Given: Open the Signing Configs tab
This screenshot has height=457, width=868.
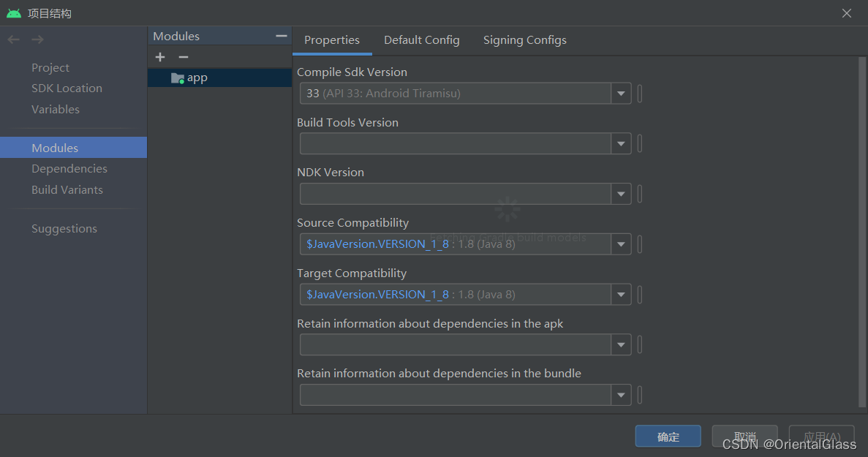Looking at the screenshot, I should coord(525,40).
